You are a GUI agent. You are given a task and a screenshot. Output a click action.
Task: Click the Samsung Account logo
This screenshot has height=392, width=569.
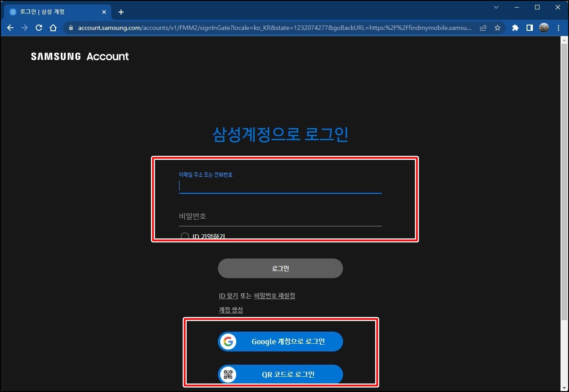coord(80,56)
